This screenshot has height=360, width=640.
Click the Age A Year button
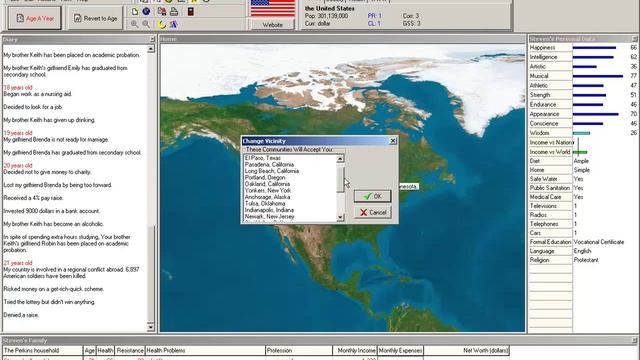click(35, 18)
